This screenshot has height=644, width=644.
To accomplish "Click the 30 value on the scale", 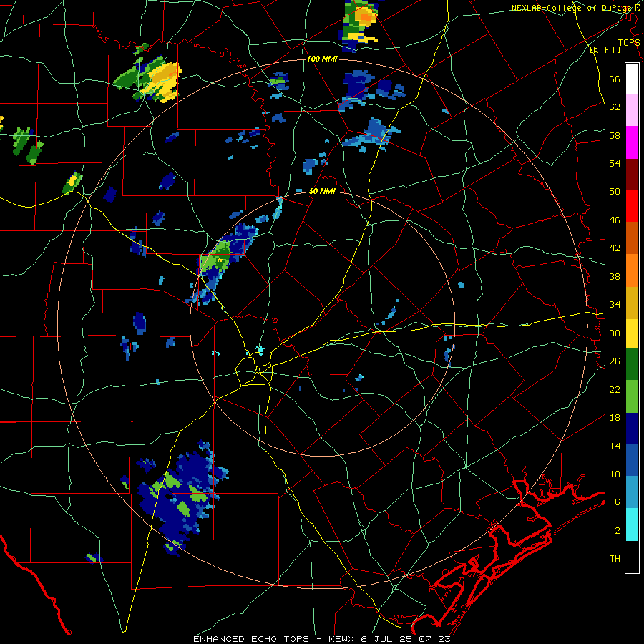I will point(615,333).
